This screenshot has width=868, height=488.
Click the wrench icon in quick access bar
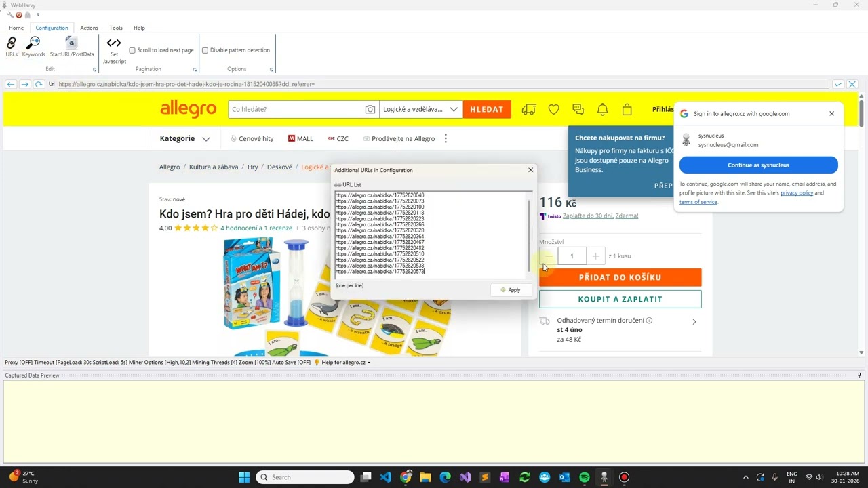[9, 14]
